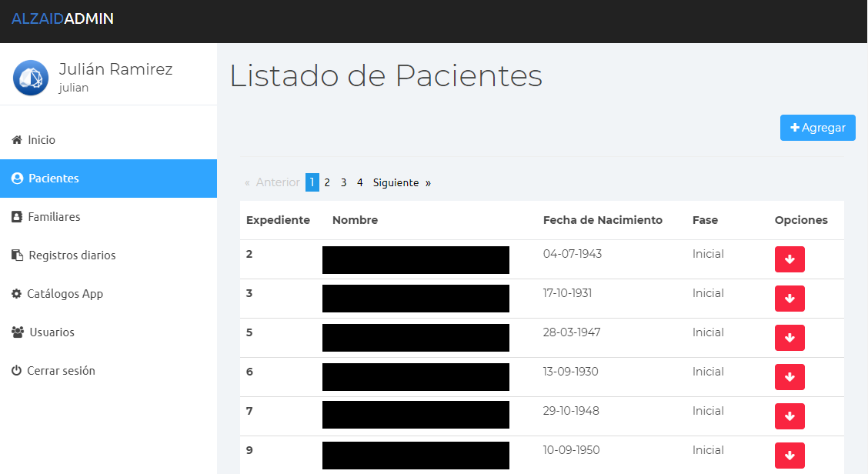Jump to page 3 of patients
The image size is (868, 474).
pos(343,182)
